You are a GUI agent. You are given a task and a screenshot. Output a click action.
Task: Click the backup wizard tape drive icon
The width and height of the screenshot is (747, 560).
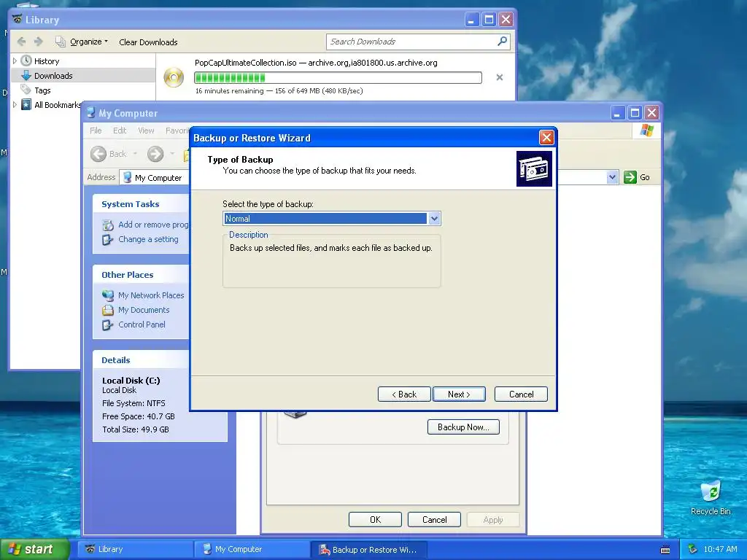534,168
